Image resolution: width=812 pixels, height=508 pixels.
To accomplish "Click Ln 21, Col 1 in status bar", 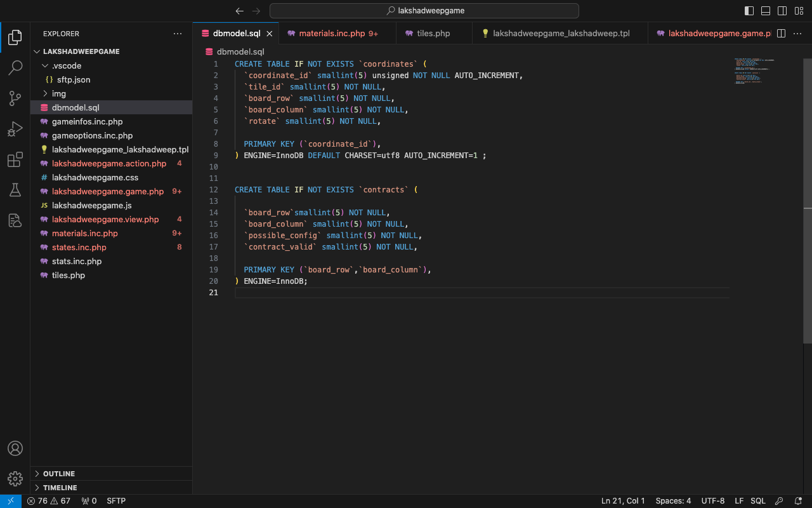I will [x=623, y=501].
